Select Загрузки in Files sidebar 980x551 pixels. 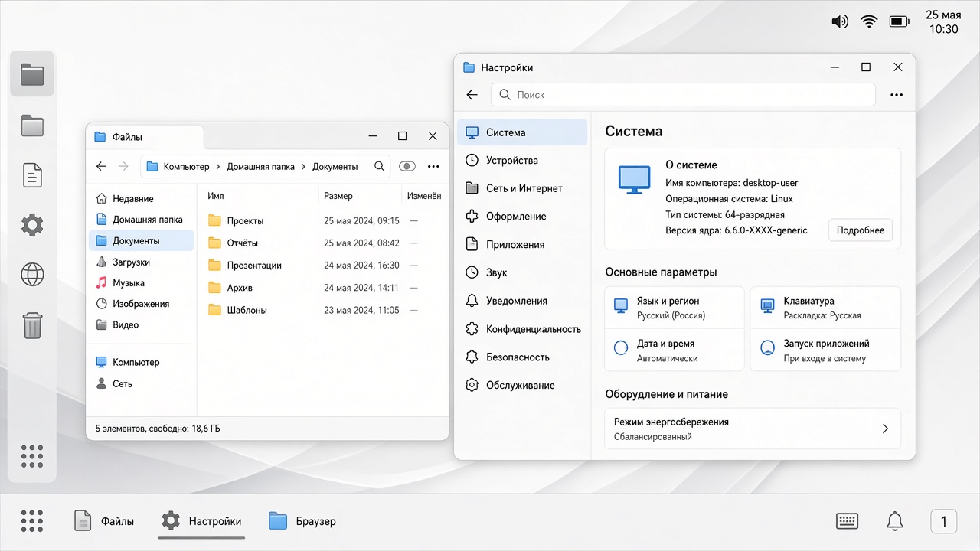click(142, 262)
